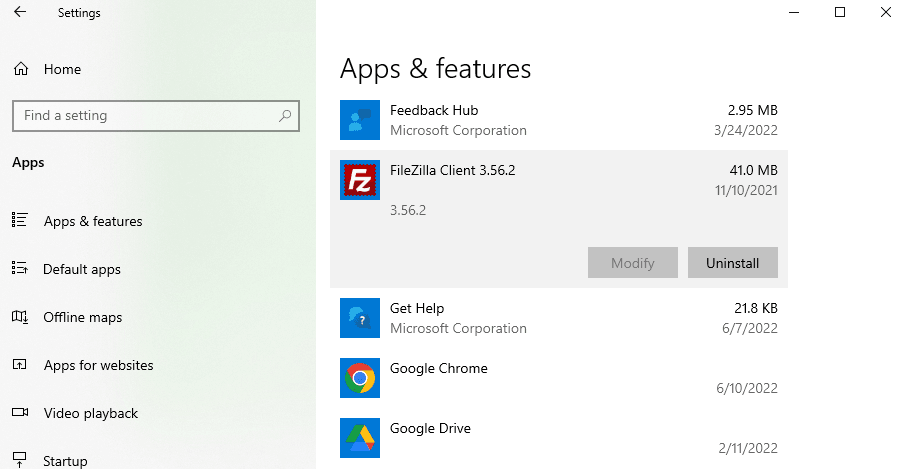Screen dimensions: 900x469
Task: Click Microsoft Corporation under Get Help
Action: click(x=458, y=328)
